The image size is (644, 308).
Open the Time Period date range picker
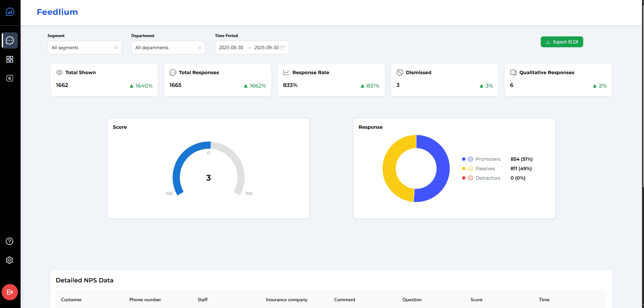252,48
